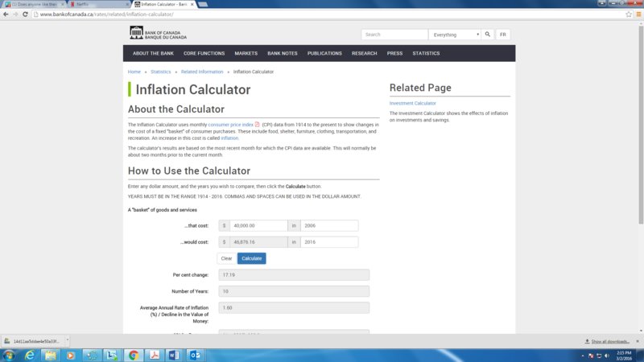Click the browser forward arrow
Screen dimensions: 644x362
pyautogui.click(x=15, y=14)
